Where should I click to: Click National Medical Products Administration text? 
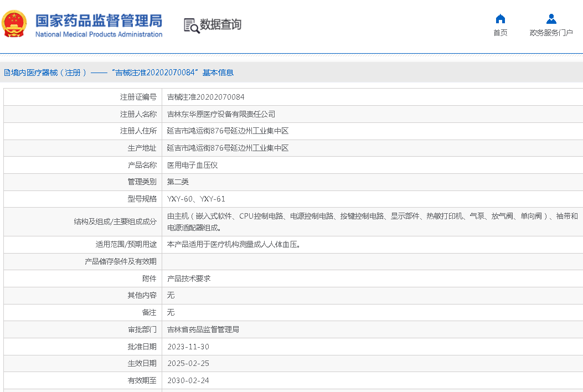click(99, 34)
